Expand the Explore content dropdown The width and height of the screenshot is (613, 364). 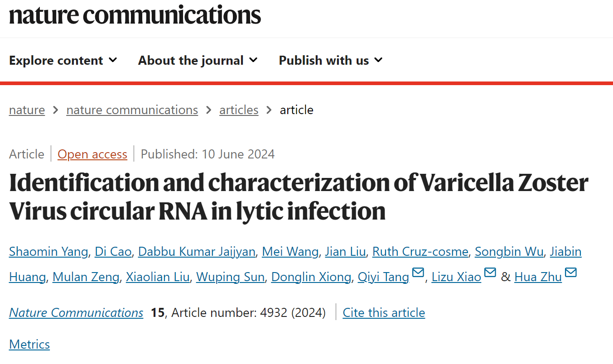(63, 60)
